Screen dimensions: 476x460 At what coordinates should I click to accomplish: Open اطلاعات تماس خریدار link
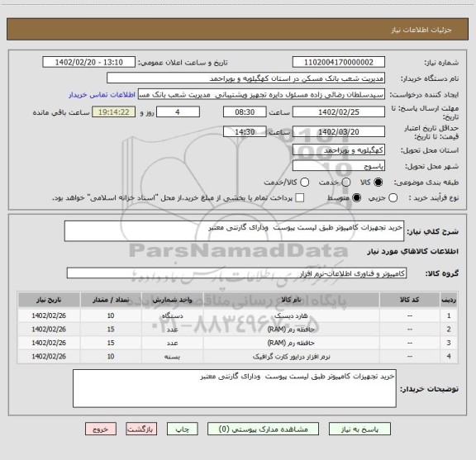(x=102, y=95)
